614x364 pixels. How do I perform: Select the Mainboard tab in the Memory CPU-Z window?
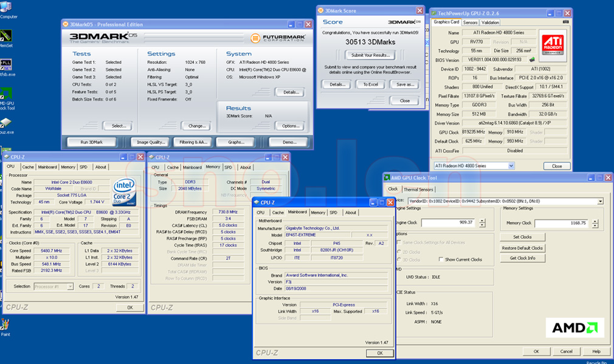[x=192, y=167]
